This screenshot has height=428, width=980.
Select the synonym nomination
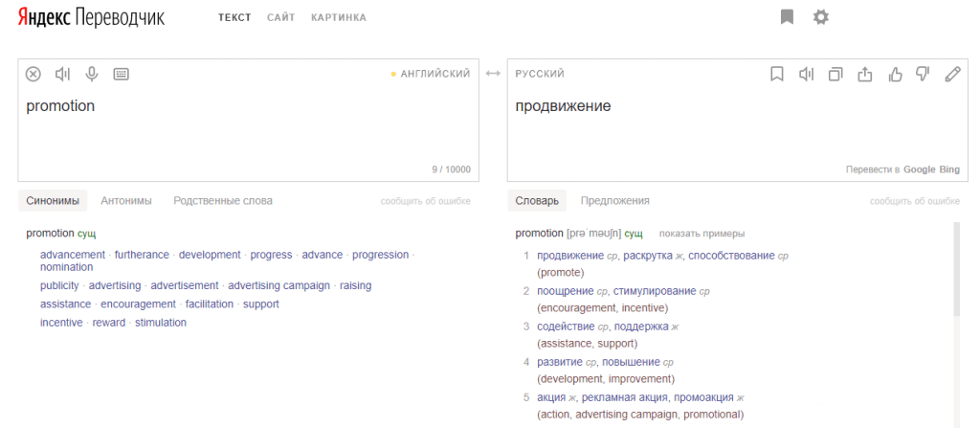(66, 267)
